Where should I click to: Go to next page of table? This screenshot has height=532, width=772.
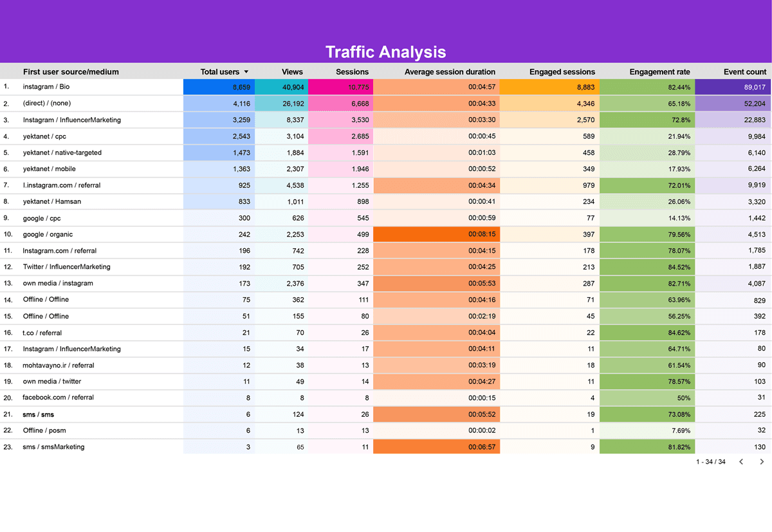tap(762, 462)
